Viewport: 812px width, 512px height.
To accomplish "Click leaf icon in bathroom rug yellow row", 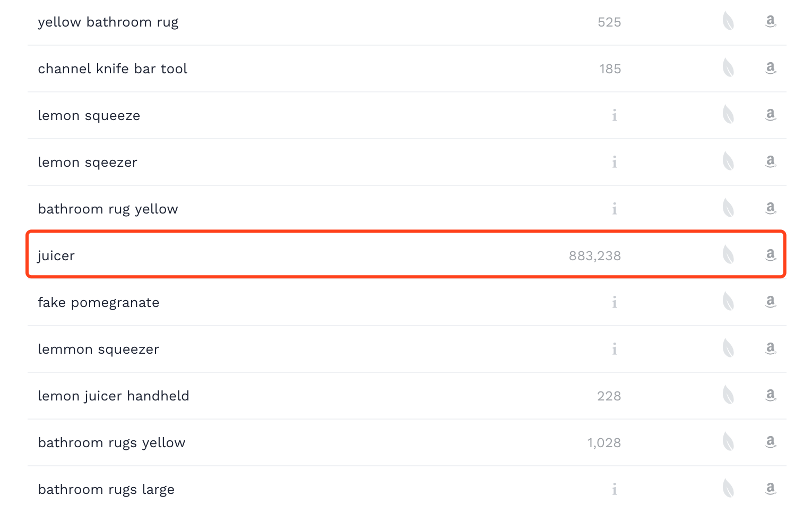I will tap(728, 208).
